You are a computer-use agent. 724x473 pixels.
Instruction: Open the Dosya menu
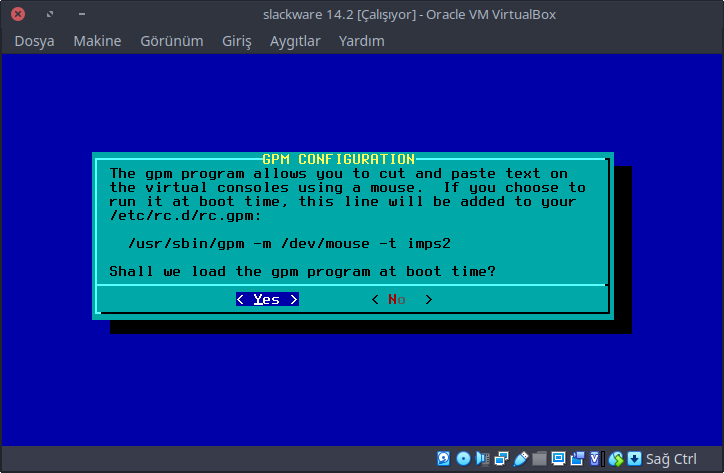point(35,41)
